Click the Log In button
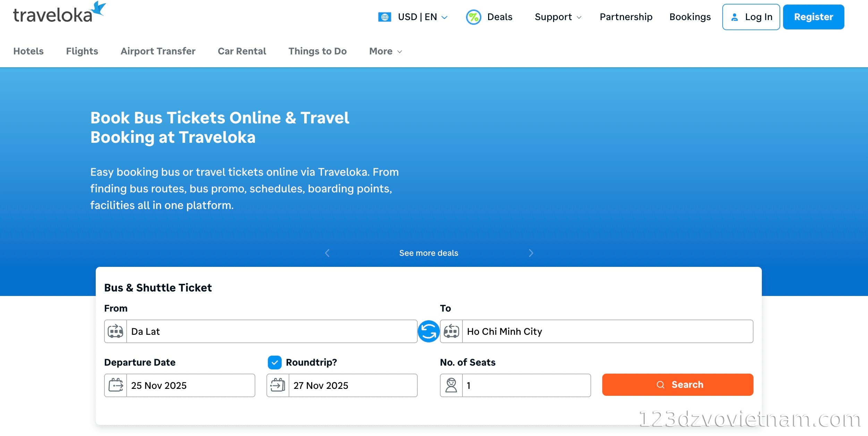Image resolution: width=868 pixels, height=436 pixels. click(x=751, y=17)
